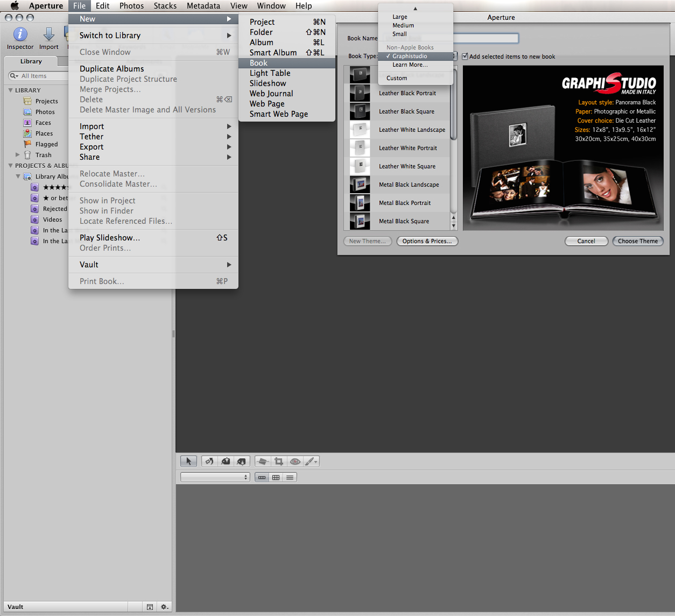Open the Export submenu in File menu
Viewport: 675px width, 616px height.
tap(153, 147)
